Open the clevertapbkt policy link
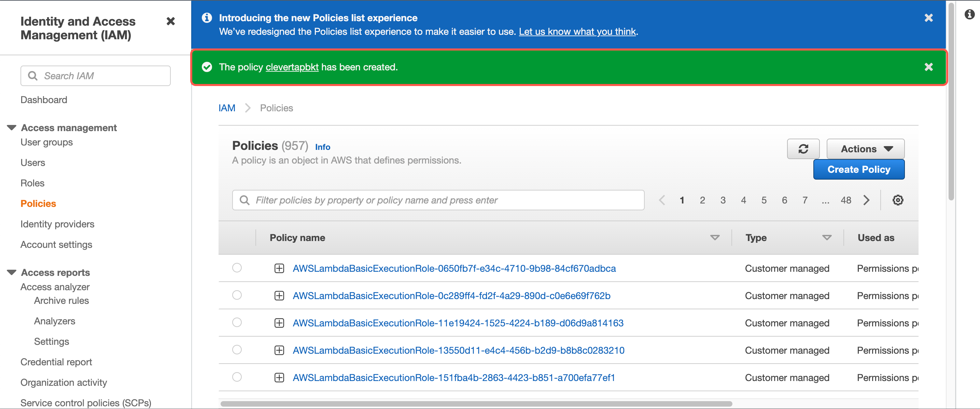Image resolution: width=980 pixels, height=409 pixels. click(x=292, y=67)
